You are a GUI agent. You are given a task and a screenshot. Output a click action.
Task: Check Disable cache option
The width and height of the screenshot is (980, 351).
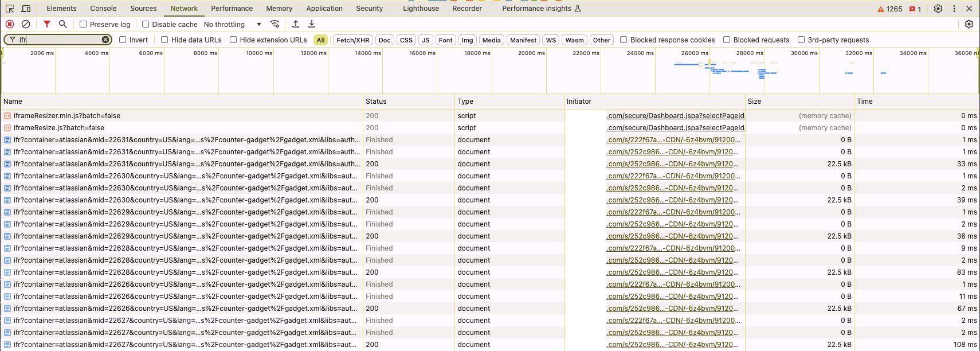point(146,24)
